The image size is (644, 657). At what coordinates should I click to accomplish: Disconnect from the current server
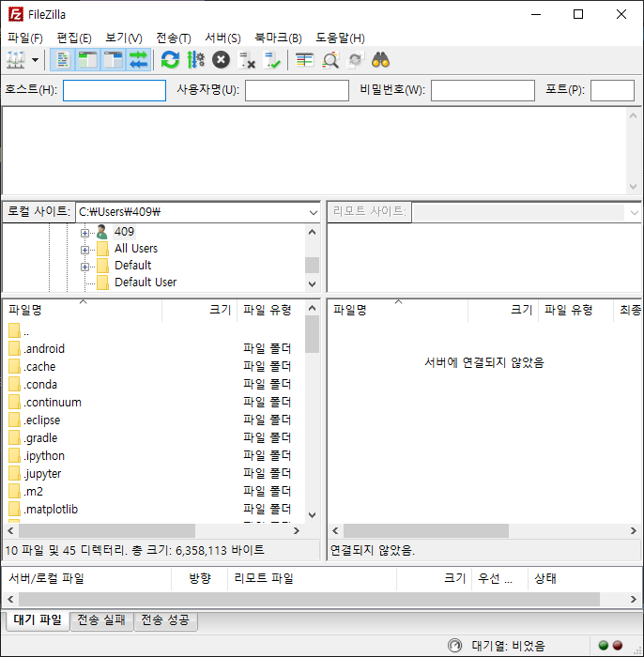click(x=246, y=60)
